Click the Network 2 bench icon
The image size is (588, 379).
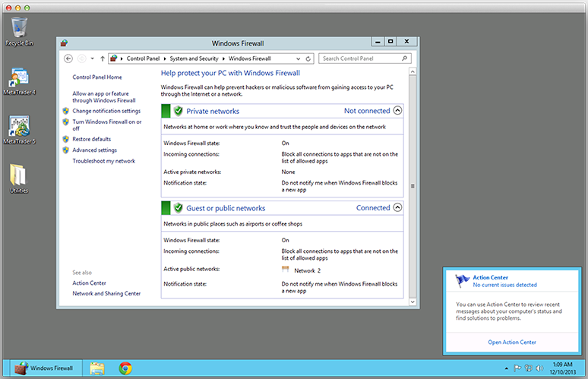286,269
